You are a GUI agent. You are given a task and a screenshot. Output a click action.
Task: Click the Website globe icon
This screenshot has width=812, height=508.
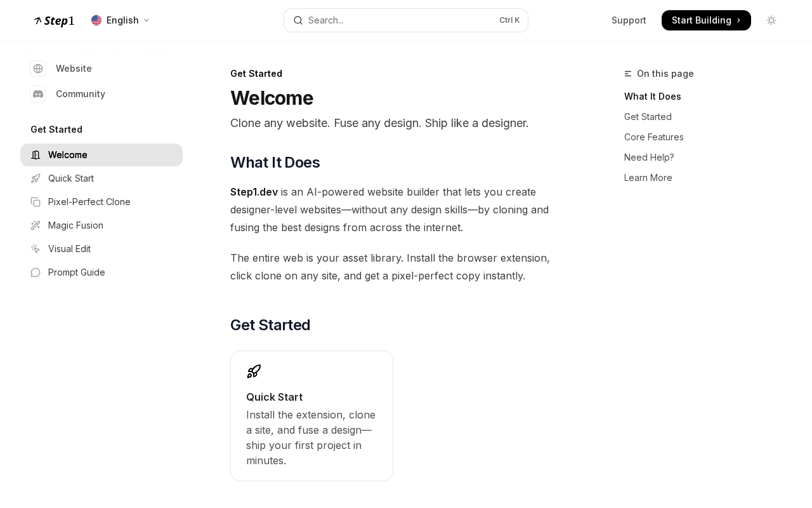(x=38, y=69)
